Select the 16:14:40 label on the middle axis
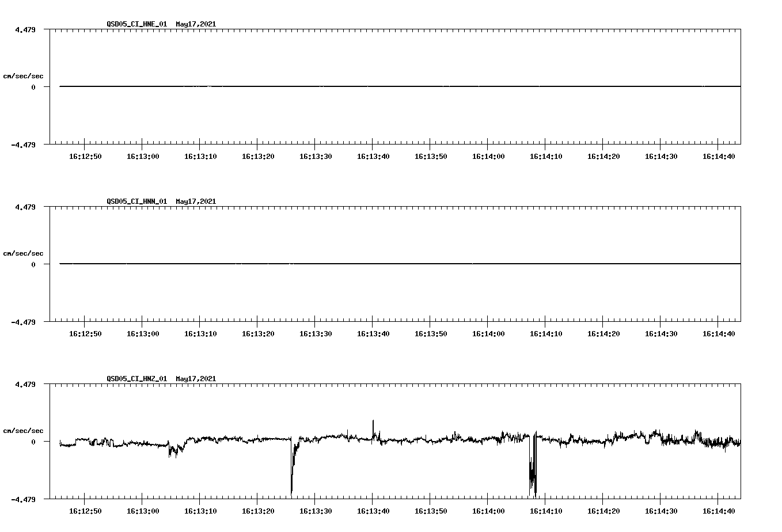The width and height of the screenshot is (782, 532). (720, 332)
